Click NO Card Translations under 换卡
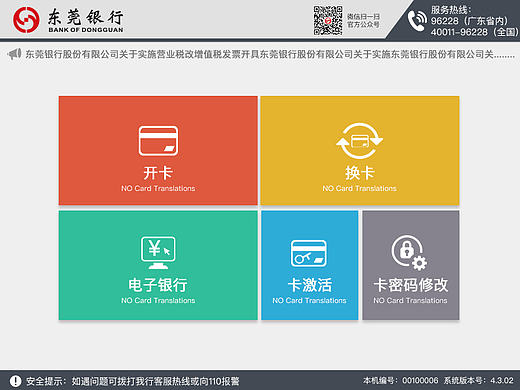 (x=359, y=188)
